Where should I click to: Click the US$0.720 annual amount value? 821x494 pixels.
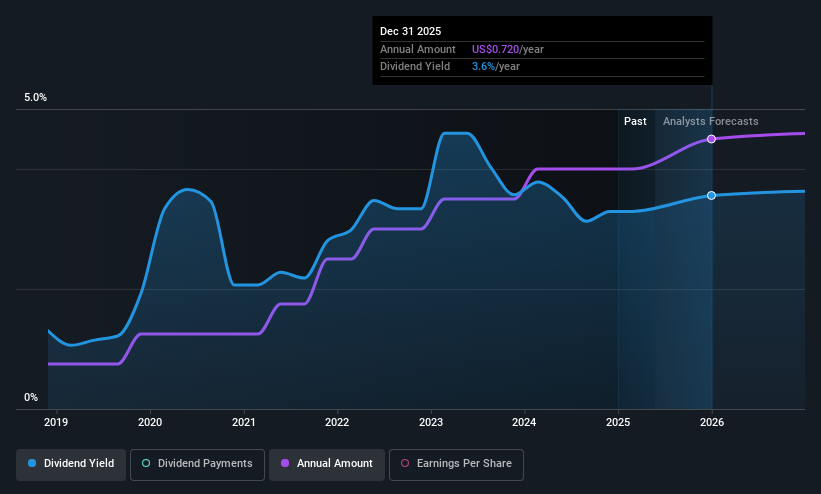(x=495, y=49)
